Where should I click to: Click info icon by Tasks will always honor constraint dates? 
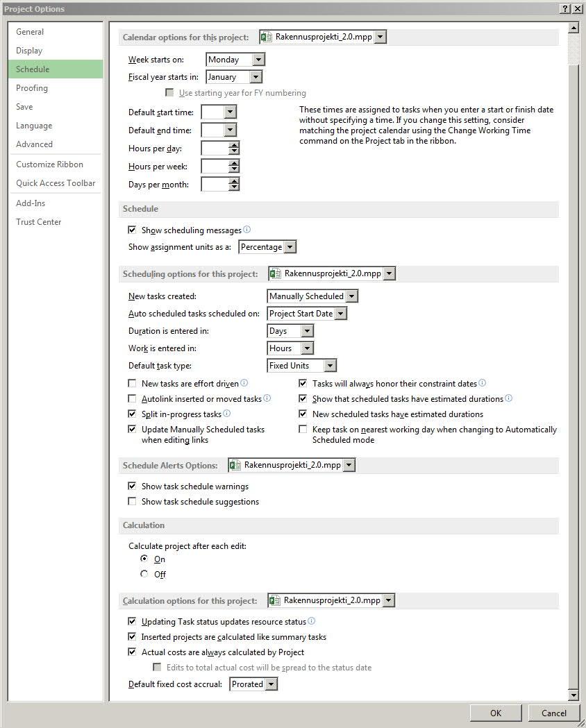tap(483, 383)
